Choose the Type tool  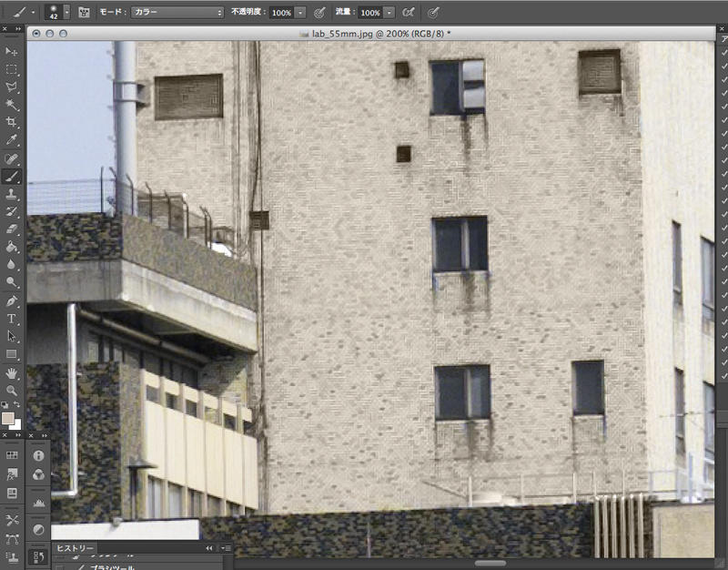12,319
